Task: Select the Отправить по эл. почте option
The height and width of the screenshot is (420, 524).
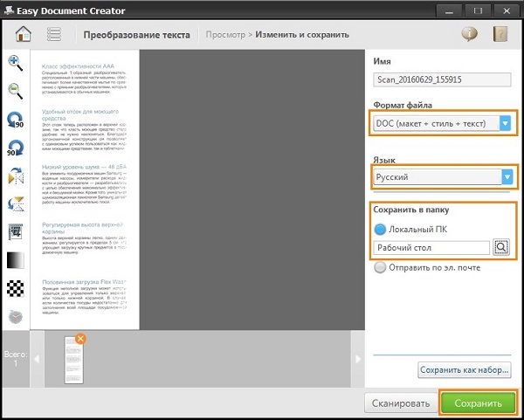Action: point(380,268)
